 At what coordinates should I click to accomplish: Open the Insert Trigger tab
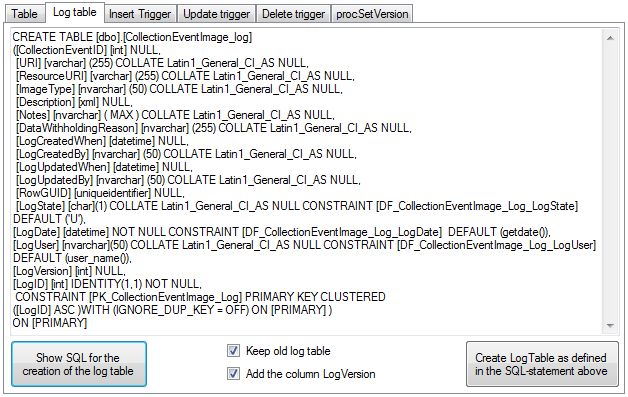tap(140, 14)
